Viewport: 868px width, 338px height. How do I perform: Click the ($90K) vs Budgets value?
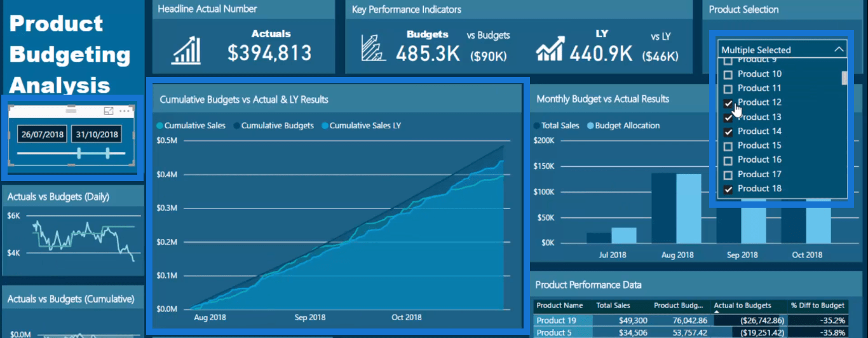click(x=489, y=57)
